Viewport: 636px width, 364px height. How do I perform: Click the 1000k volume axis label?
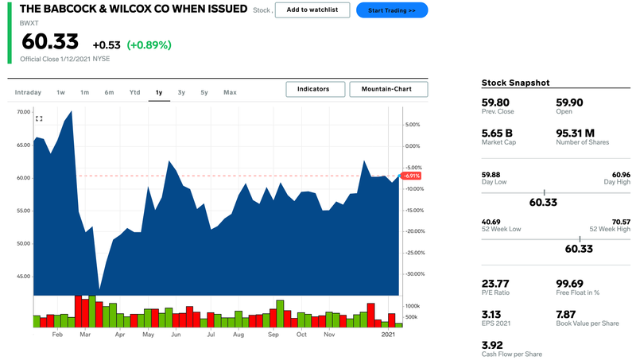click(x=413, y=307)
